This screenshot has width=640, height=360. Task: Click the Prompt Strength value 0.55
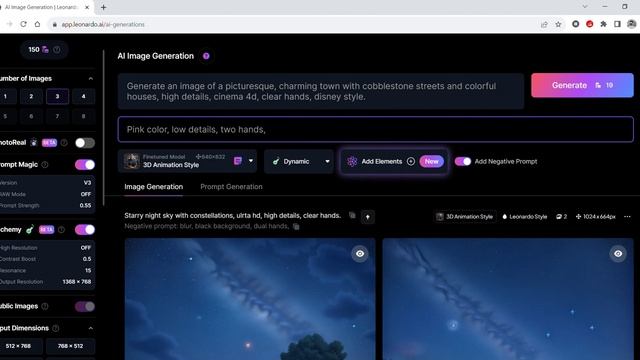click(x=85, y=206)
